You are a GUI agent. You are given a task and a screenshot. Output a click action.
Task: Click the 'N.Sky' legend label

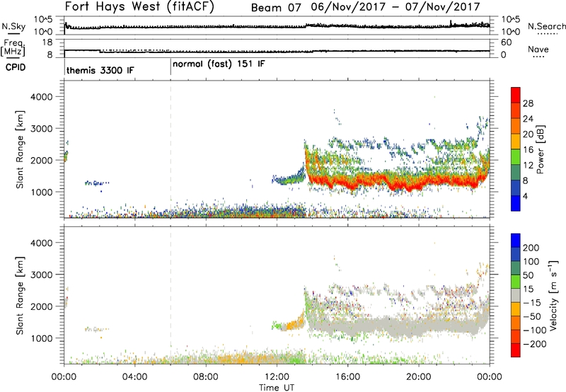point(13,26)
